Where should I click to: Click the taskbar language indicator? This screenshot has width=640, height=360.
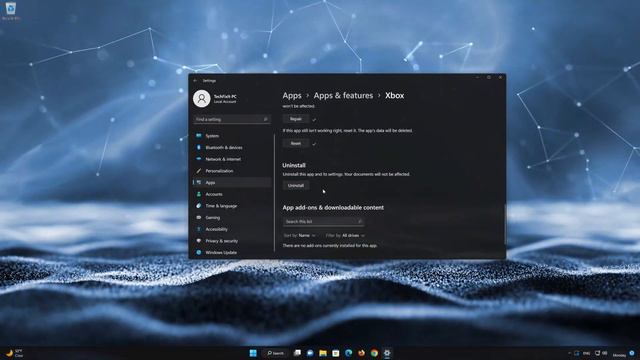coord(587,353)
